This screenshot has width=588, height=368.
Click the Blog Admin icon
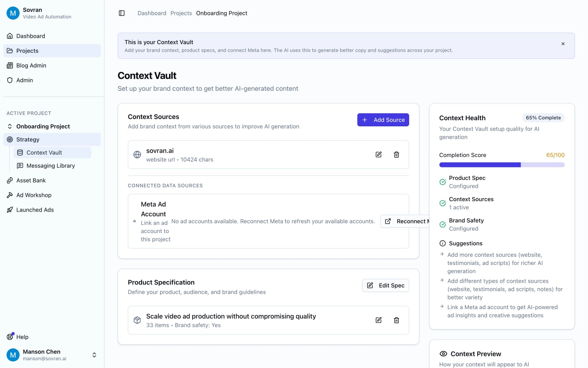click(10, 65)
